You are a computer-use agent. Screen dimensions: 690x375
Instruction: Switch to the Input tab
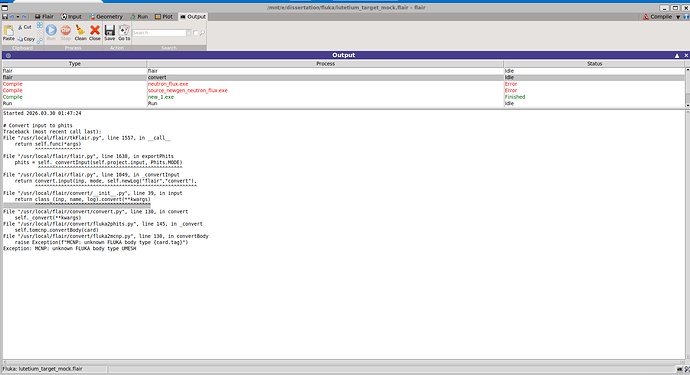coord(71,17)
